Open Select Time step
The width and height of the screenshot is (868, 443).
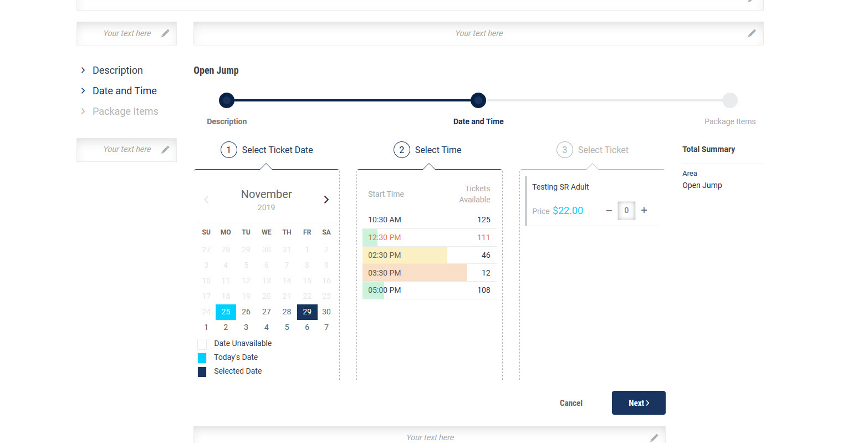427,150
